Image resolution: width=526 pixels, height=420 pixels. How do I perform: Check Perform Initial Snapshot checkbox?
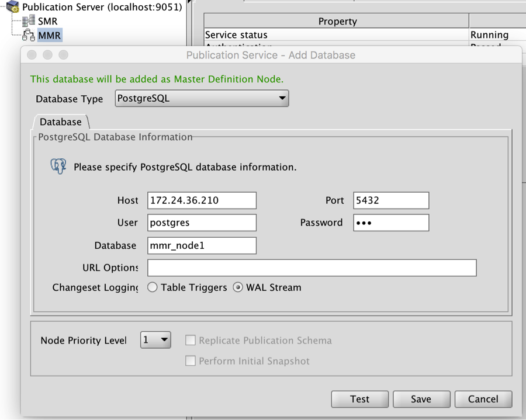(x=191, y=361)
